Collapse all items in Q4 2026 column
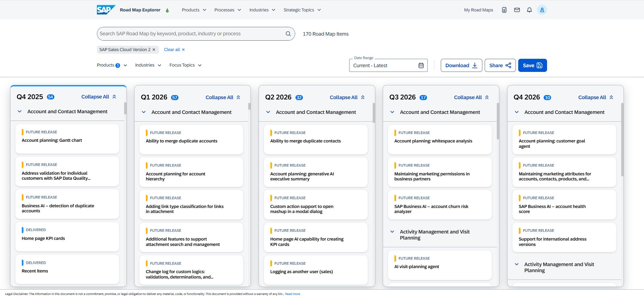Screen dimensions: 644x298 coord(595,97)
